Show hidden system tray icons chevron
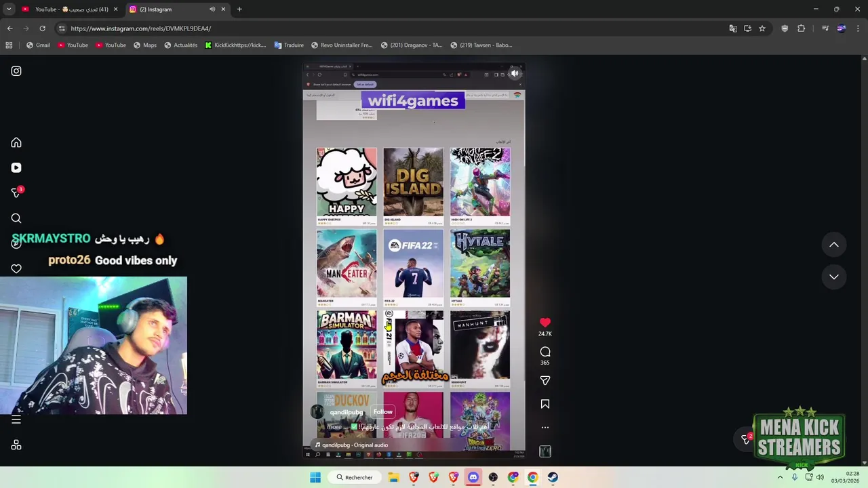 780,477
